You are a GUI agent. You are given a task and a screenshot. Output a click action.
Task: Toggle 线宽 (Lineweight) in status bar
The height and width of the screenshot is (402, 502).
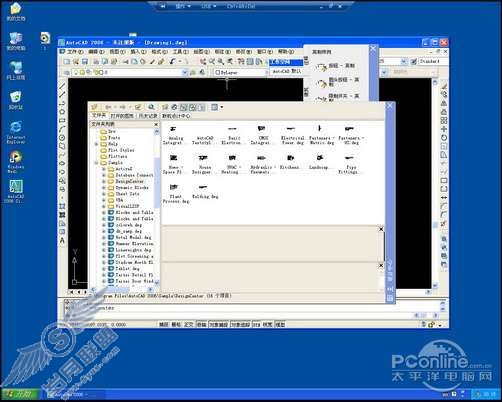pyautogui.click(x=268, y=324)
